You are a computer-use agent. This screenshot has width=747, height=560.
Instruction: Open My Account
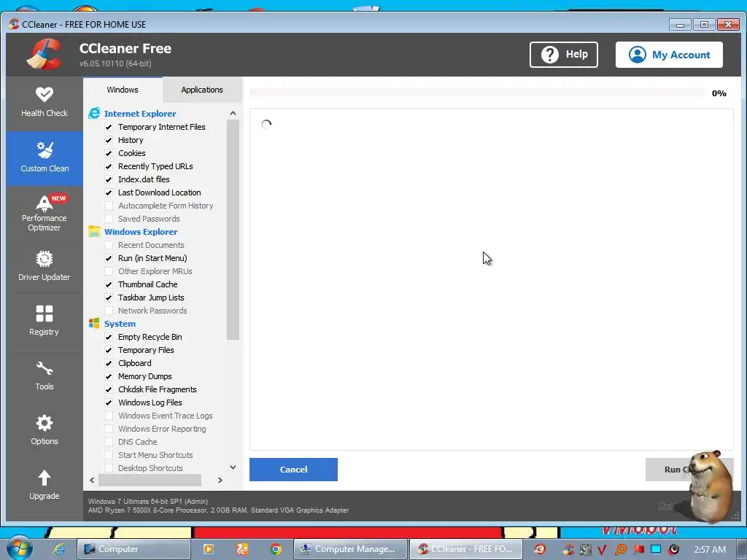point(669,54)
